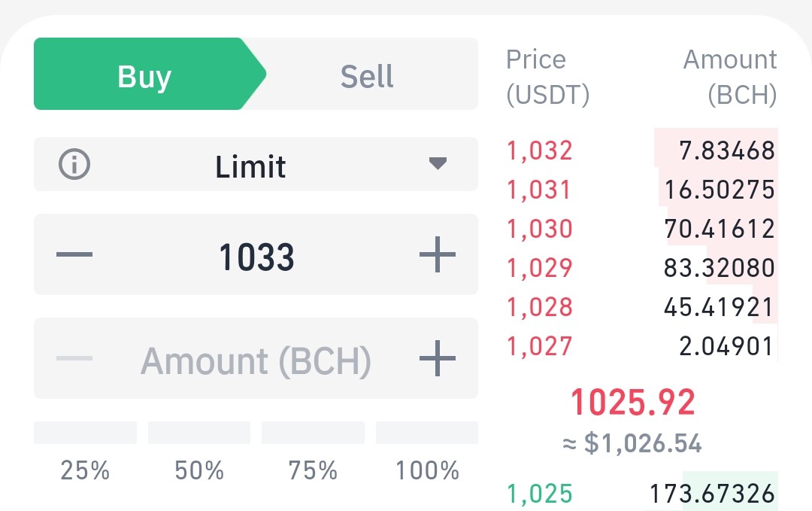Tap the last price 1025.92
The width and height of the screenshot is (812, 511).
(632, 402)
